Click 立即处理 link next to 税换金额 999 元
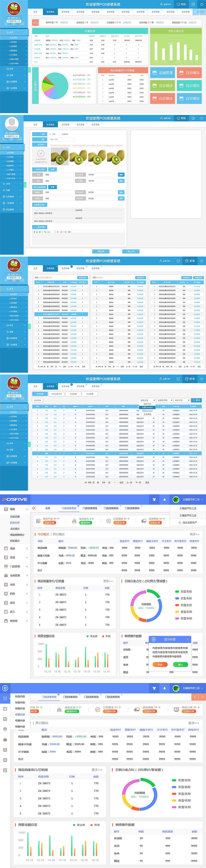Viewport: 206px width, 868px height. pos(192,23)
